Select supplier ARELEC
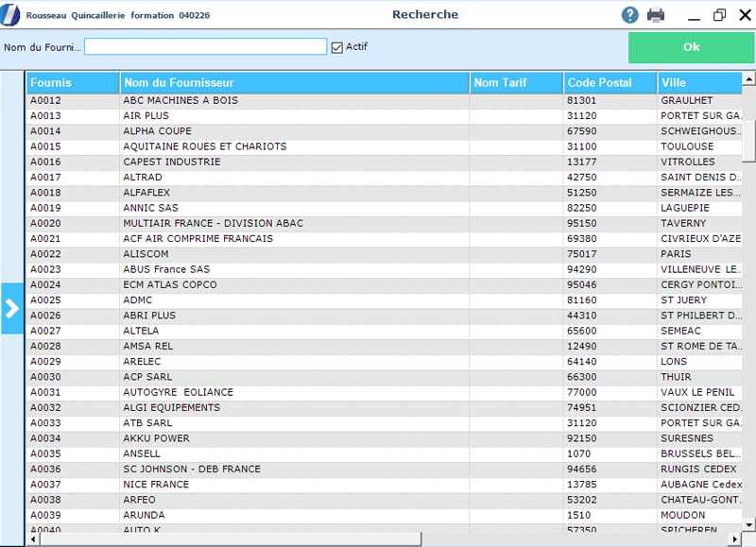756x547 pixels. click(142, 362)
